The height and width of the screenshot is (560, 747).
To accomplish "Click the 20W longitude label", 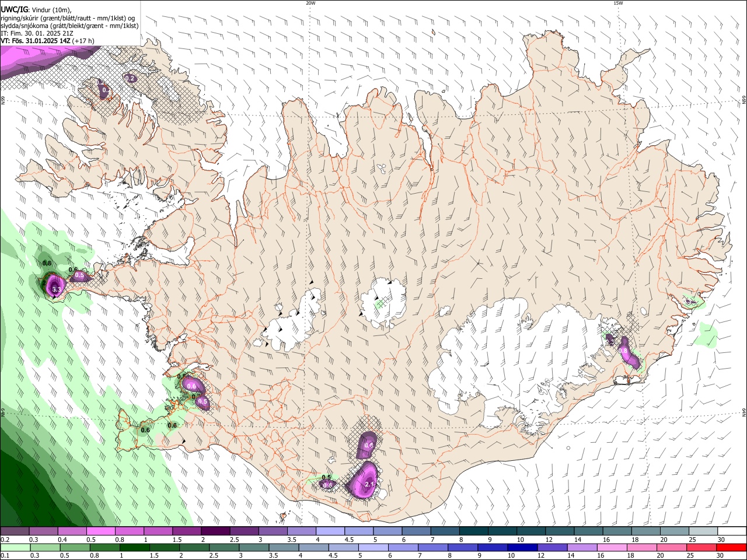I will click(x=310, y=3).
